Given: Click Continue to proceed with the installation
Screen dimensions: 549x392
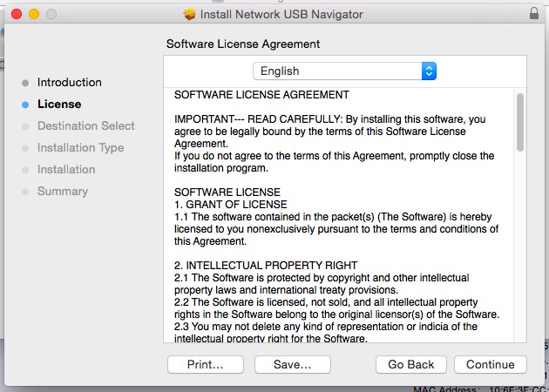Looking at the screenshot, I should tap(490, 364).
